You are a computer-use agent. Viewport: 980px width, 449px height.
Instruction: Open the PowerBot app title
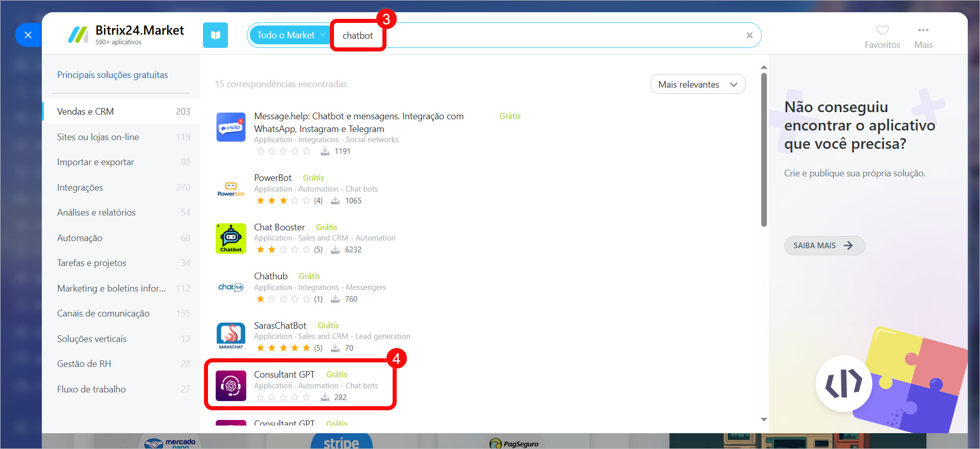(x=273, y=178)
